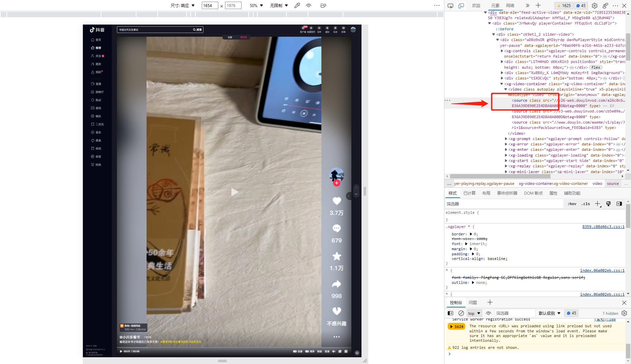631x364 pixels.
Task: Open the 50% zoom dropdown
Action: (x=256, y=5)
